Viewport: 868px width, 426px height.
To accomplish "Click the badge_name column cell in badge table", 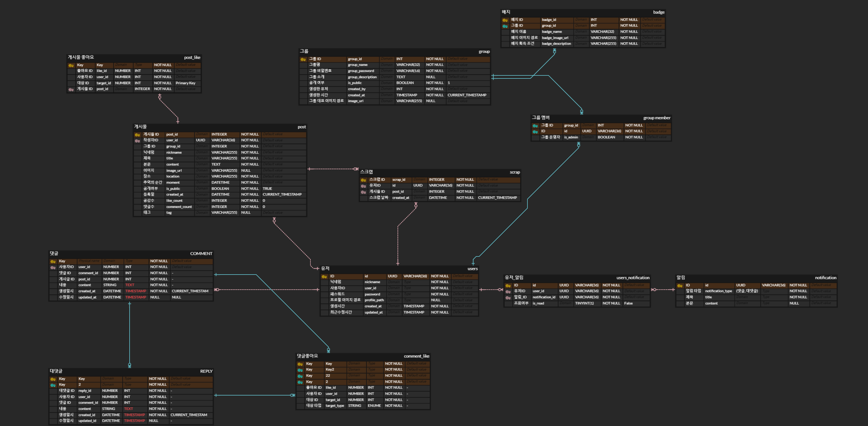I will coord(552,32).
